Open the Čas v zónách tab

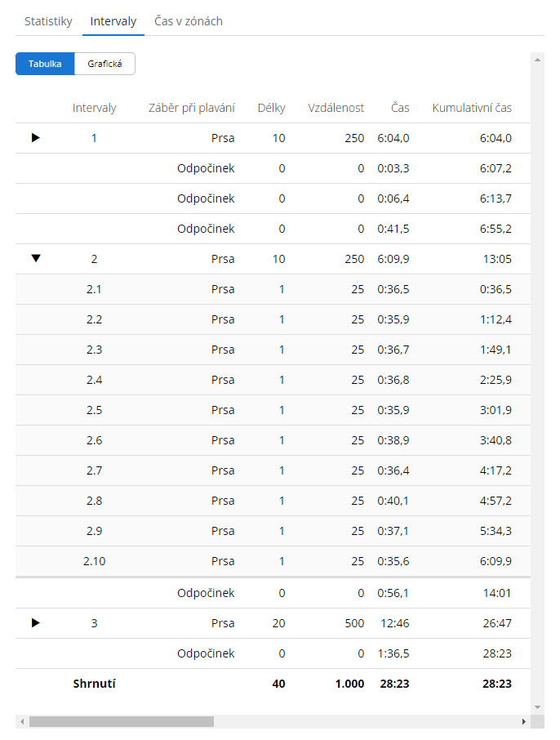(x=189, y=21)
